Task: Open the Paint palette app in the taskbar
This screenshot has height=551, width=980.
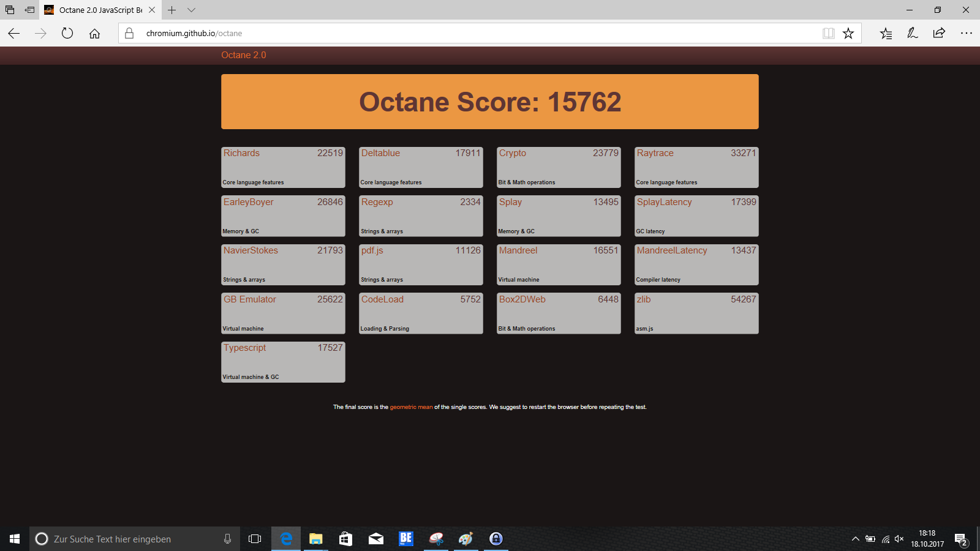Action: pyautogui.click(x=466, y=539)
